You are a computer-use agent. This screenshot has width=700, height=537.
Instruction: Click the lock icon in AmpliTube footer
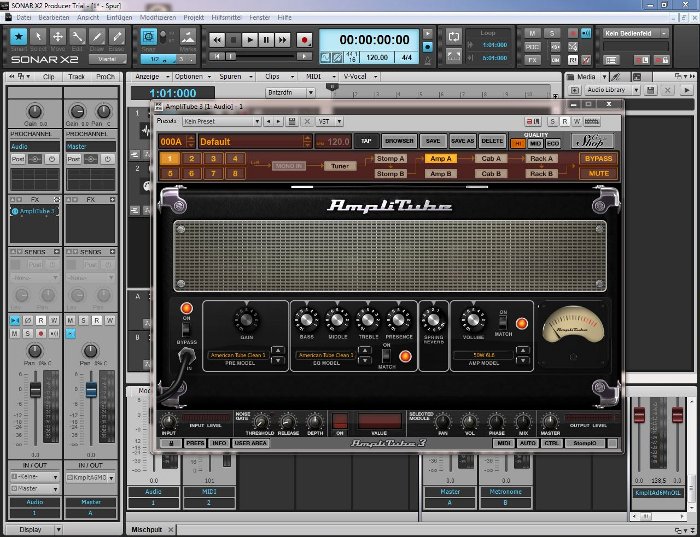(x=171, y=443)
